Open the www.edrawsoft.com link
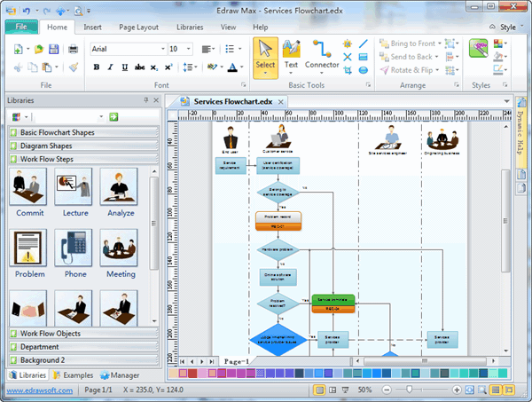532x402 pixels. 38,390
